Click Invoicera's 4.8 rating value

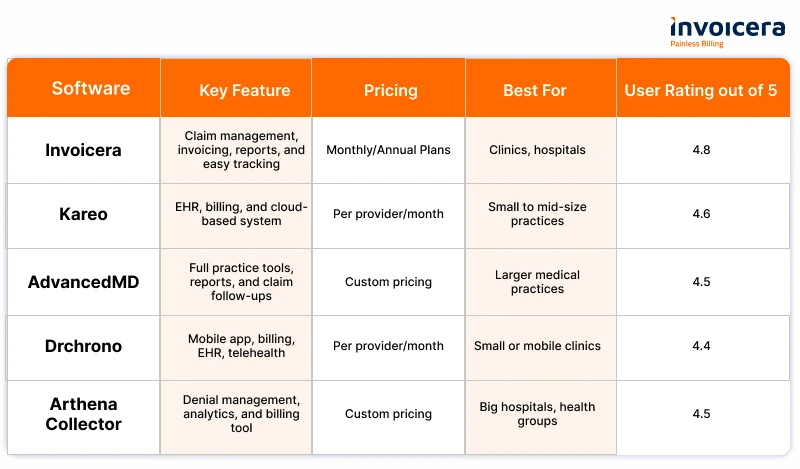click(x=701, y=150)
